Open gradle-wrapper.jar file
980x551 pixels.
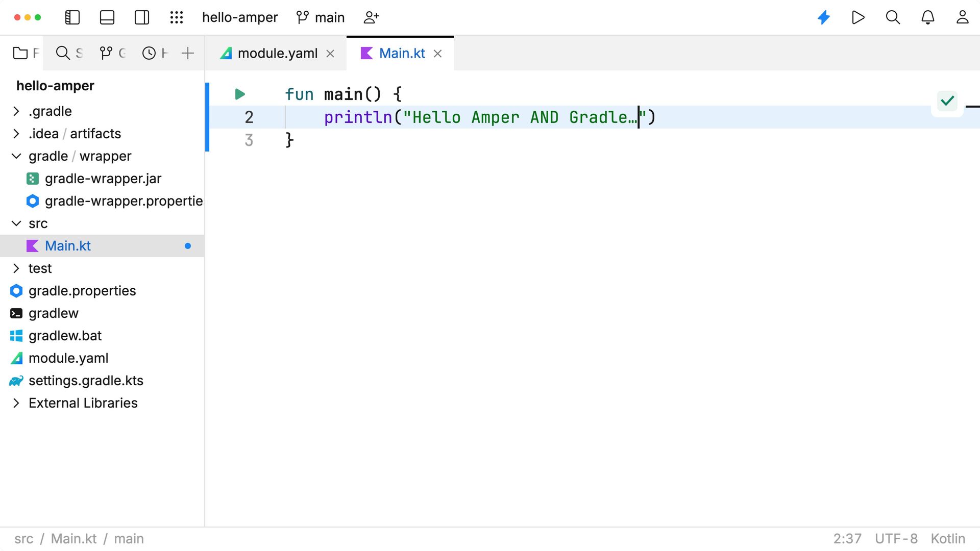pos(102,179)
